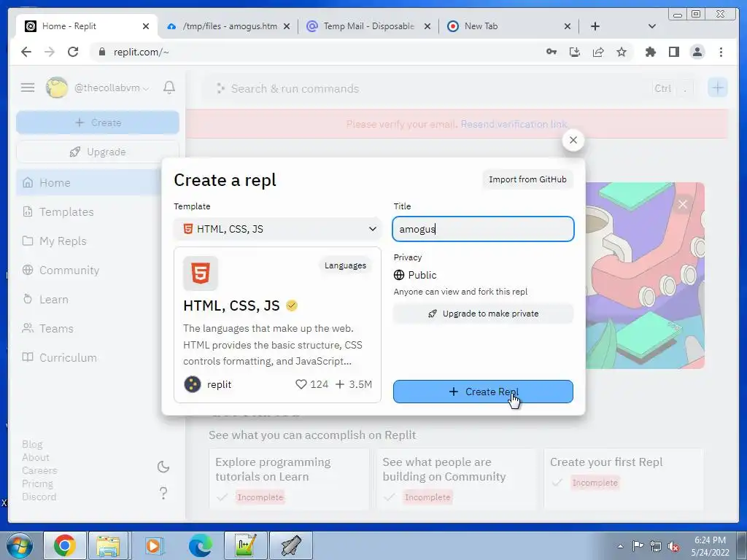
Task: Open the Pricing footer link
Action: point(38,483)
